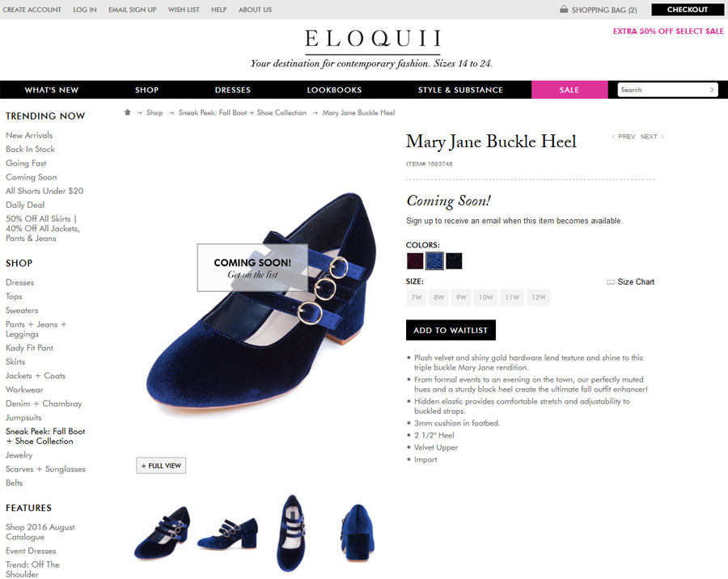Viewport: 728px width, 579px height.
Task: Click the search submit arrow icon
Action: click(712, 90)
